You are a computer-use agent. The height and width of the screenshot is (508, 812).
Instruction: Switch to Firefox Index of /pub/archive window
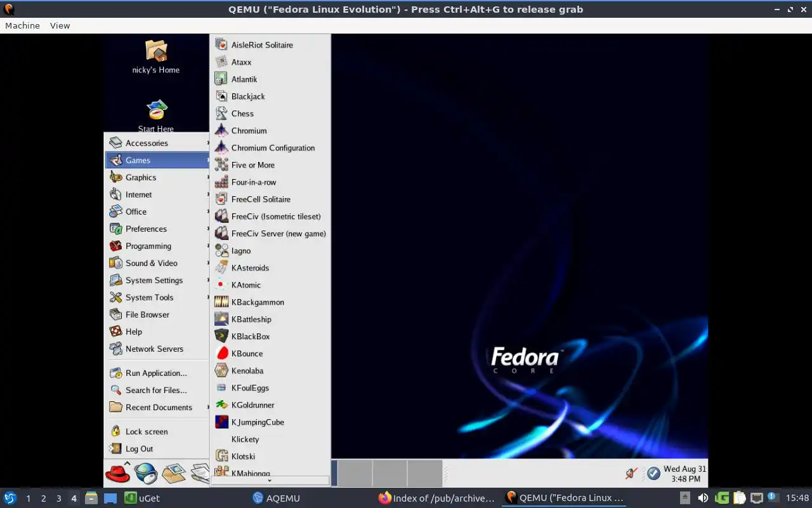pyautogui.click(x=436, y=498)
